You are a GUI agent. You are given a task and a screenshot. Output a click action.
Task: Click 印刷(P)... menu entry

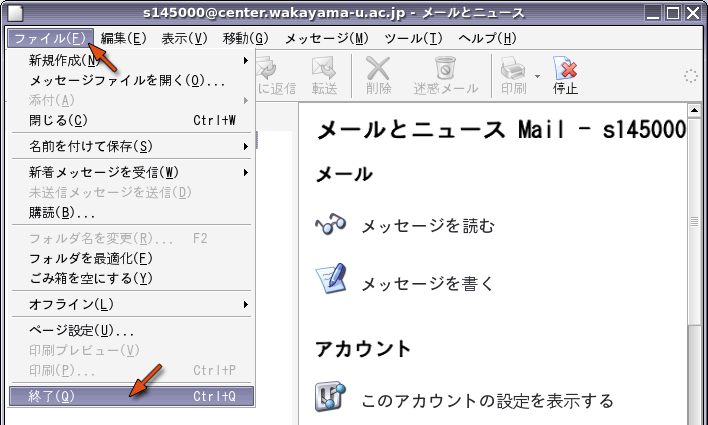click(x=131, y=370)
